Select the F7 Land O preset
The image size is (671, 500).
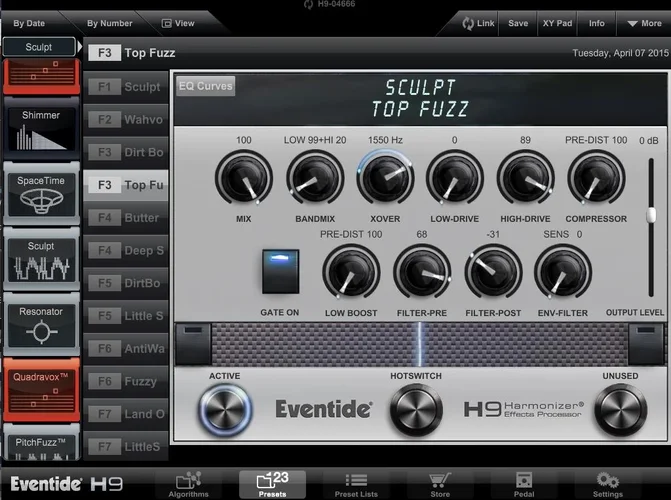coord(126,414)
